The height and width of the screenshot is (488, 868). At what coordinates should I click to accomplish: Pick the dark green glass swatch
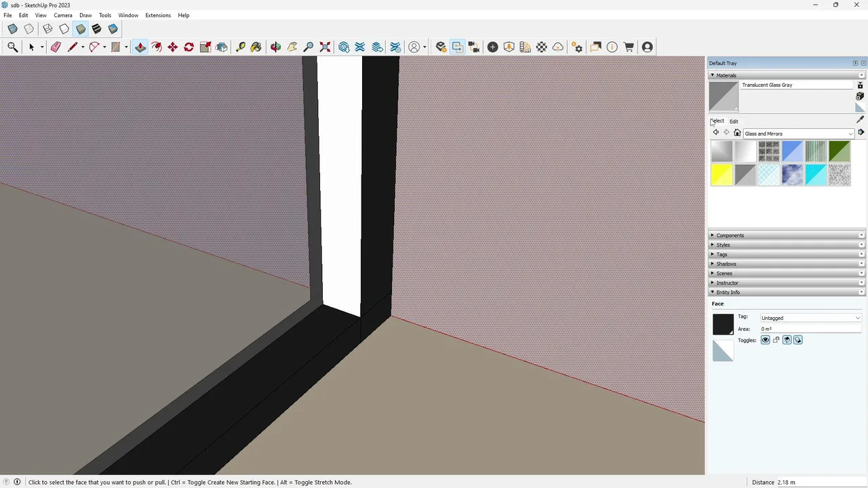tap(839, 151)
